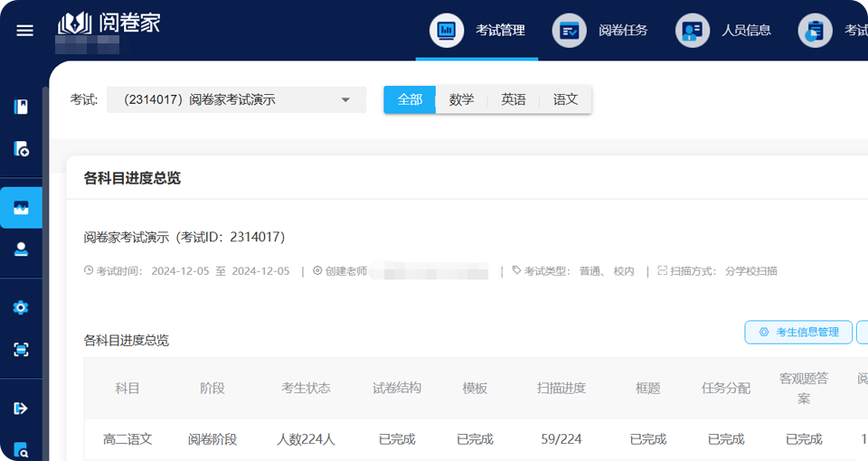Click the document search sidebar icon
The image size is (868, 461).
(21, 449)
